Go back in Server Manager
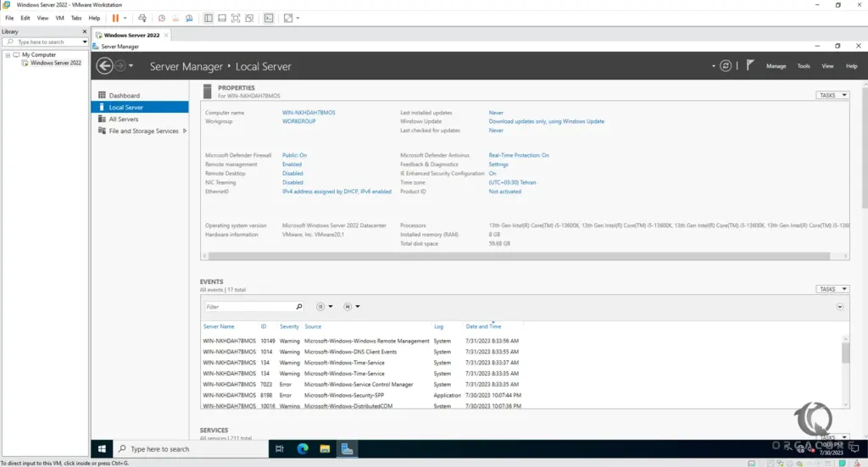This screenshot has width=868, height=467. pyautogui.click(x=104, y=66)
